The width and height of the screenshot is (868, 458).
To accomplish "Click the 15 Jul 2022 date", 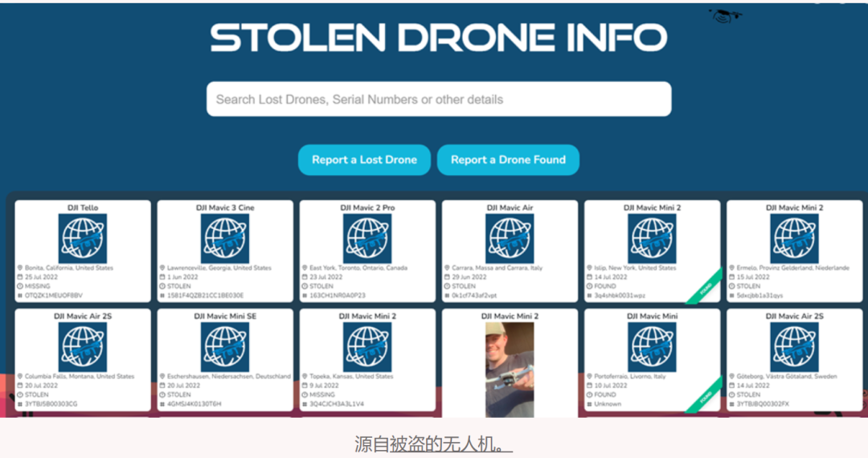I will click(753, 277).
